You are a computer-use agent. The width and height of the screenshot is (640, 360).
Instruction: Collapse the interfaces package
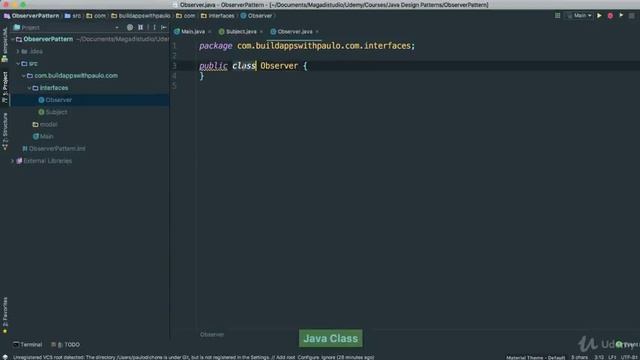pos(29,88)
